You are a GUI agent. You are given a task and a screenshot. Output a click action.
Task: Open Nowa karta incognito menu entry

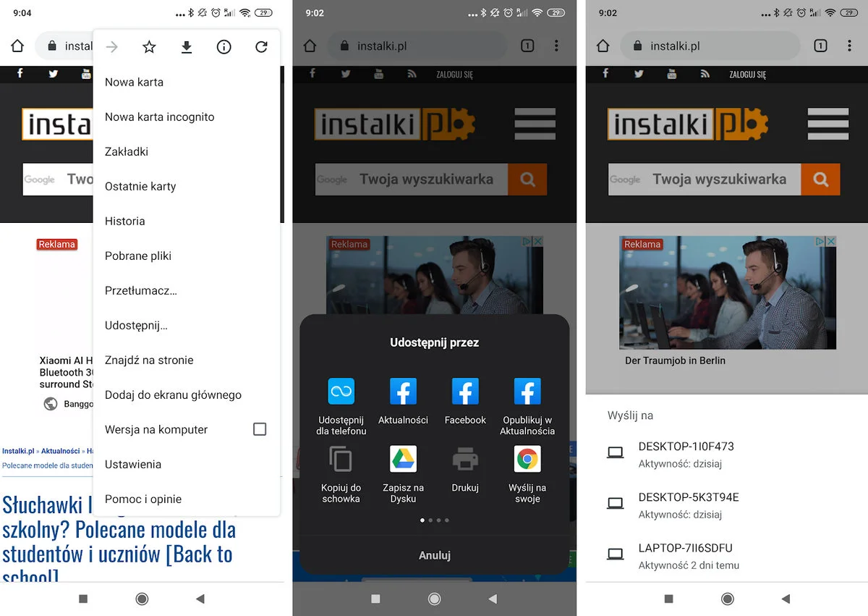click(x=159, y=117)
